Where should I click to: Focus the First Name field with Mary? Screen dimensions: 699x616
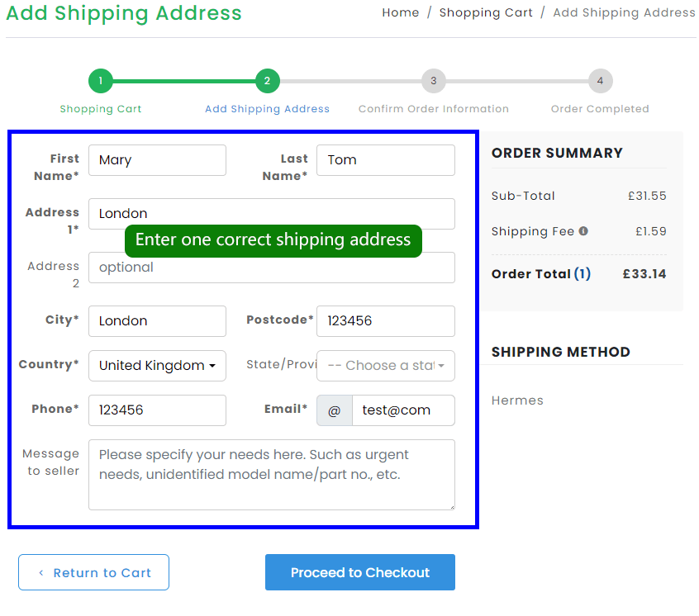[157, 160]
